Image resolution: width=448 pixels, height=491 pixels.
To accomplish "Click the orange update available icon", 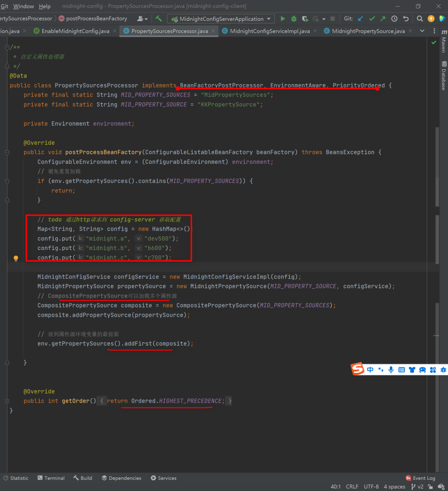I will click(431, 19).
